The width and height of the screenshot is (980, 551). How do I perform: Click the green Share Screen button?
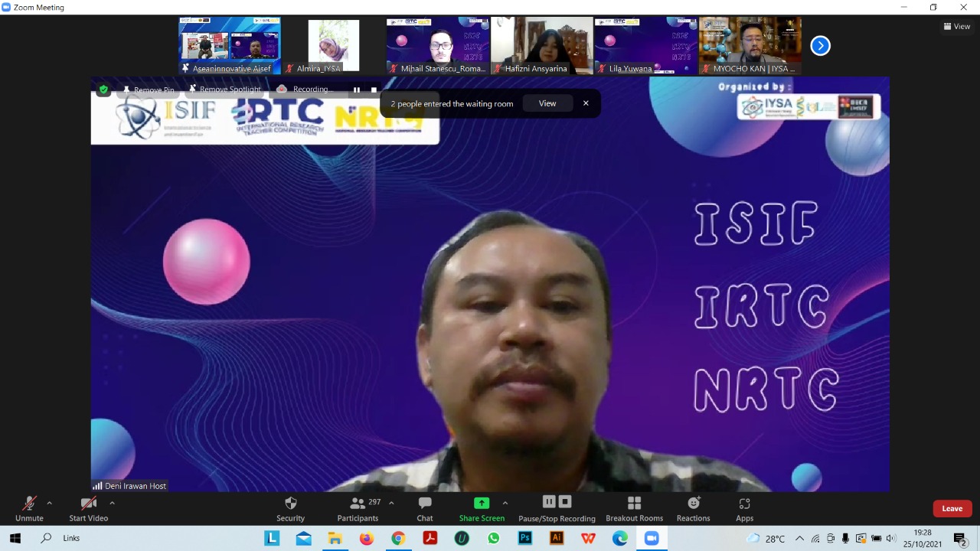click(482, 508)
